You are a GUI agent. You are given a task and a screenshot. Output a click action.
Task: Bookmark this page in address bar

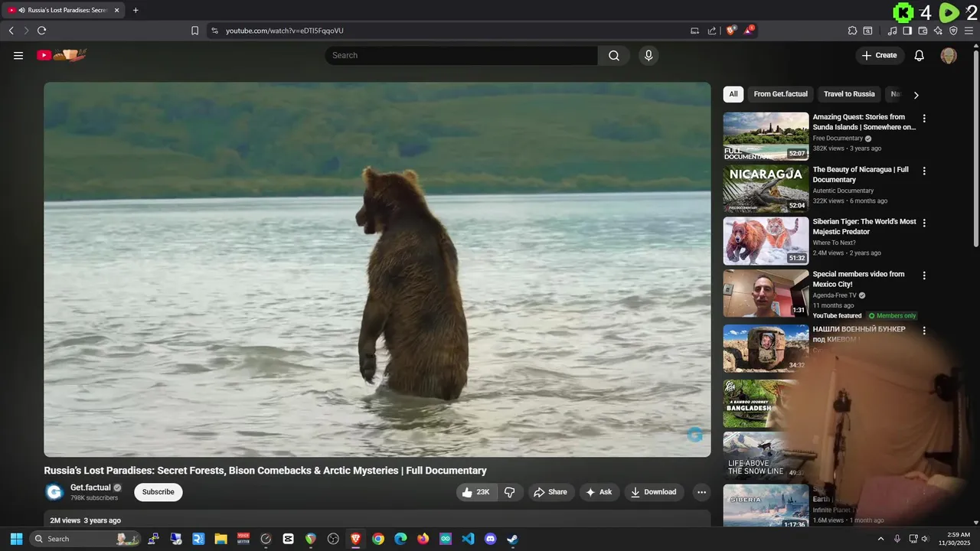click(194, 31)
